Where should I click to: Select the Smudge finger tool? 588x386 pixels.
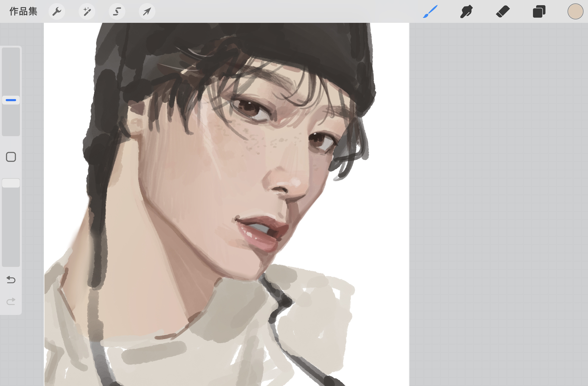(x=466, y=11)
